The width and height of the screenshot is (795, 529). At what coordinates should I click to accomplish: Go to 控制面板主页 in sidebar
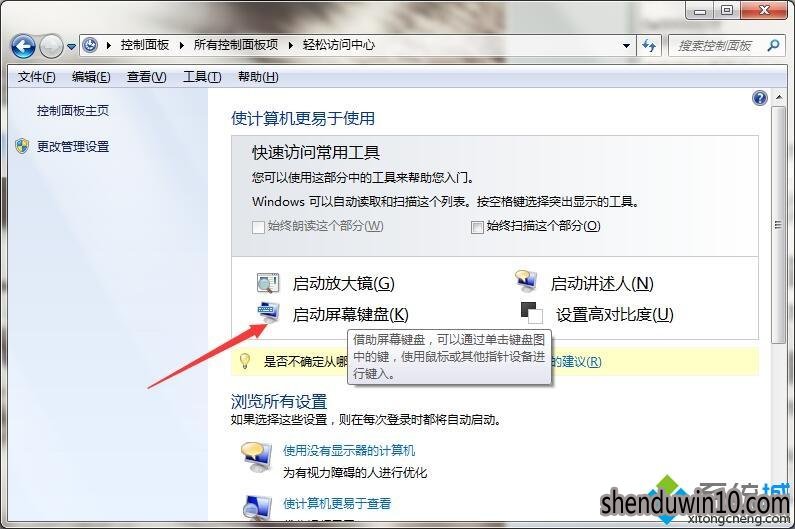point(73,111)
